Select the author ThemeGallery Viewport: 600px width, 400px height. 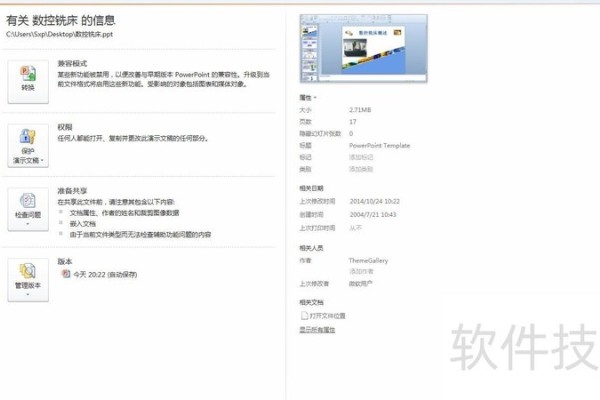click(x=368, y=260)
